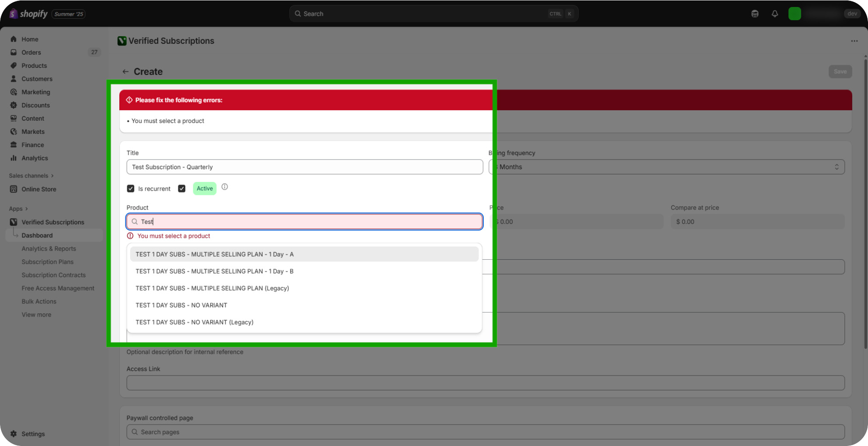
Task: Click the Shopify logo
Action: [x=29, y=14]
